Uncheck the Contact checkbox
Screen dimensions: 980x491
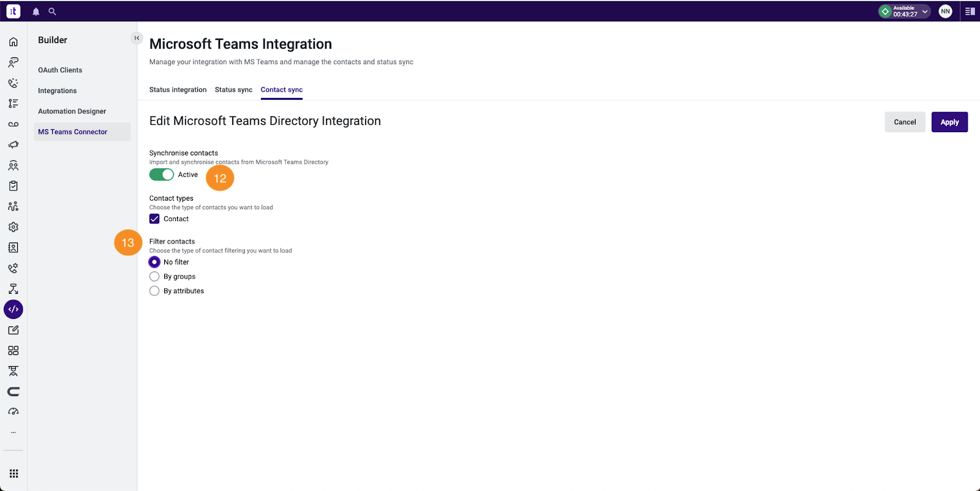(x=154, y=219)
